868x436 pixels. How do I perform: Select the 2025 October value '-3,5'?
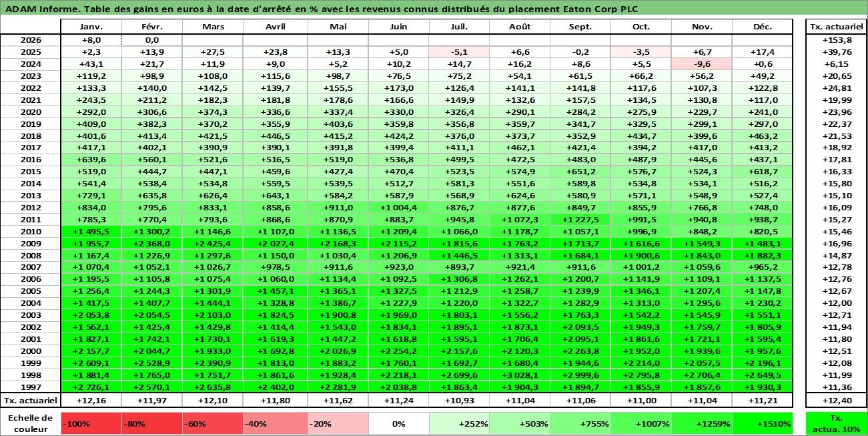coord(641,51)
